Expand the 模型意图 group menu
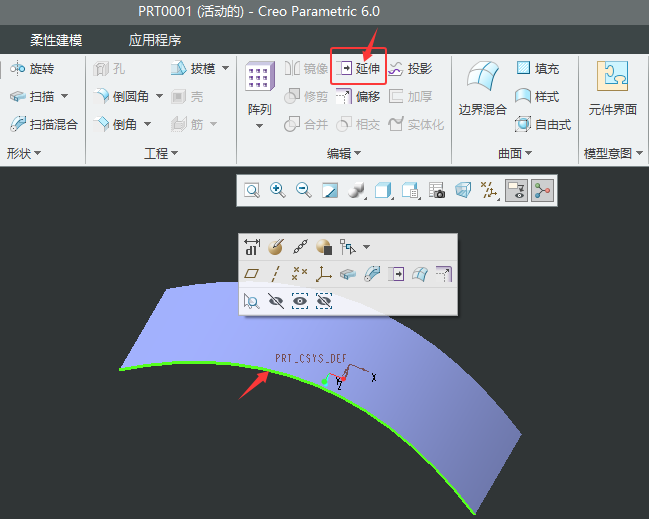 tap(613, 154)
